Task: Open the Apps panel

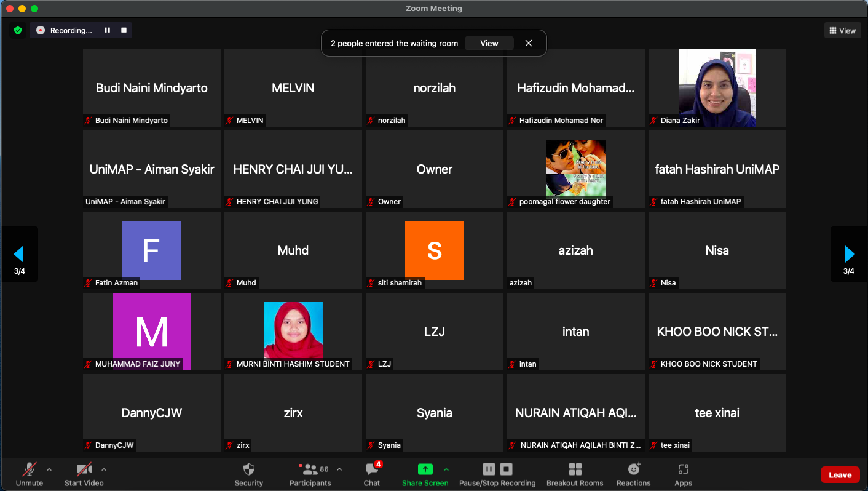Action: point(683,470)
